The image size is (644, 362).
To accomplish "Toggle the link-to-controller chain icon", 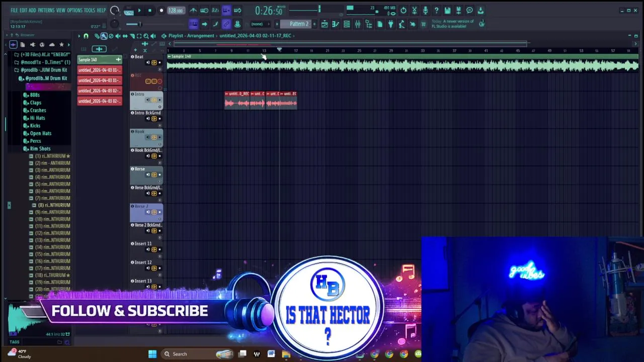I will point(226,24).
